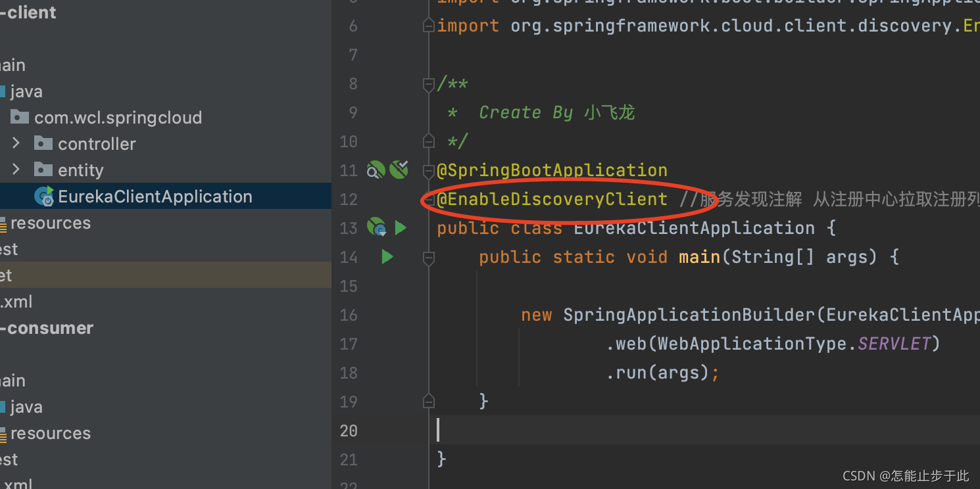Click the method end fold marker on line 19
The height and width of the screenshot is (489, 980).
point(429,401)
